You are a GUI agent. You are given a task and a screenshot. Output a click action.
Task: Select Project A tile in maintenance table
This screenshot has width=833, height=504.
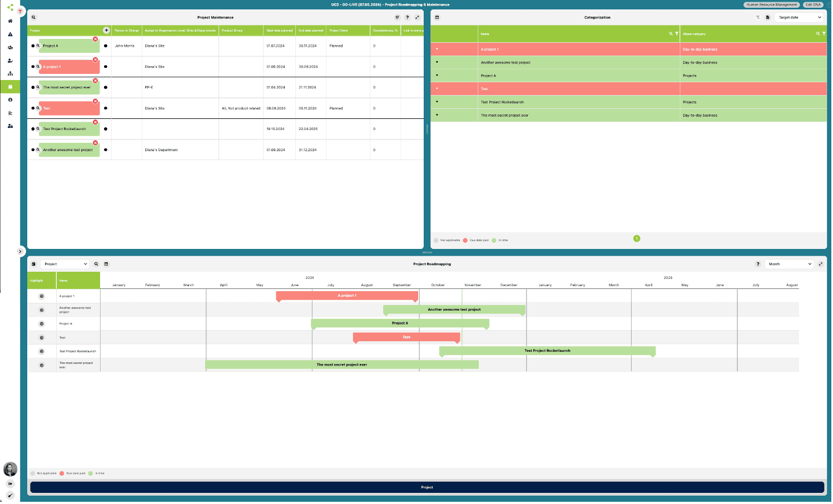69,46
